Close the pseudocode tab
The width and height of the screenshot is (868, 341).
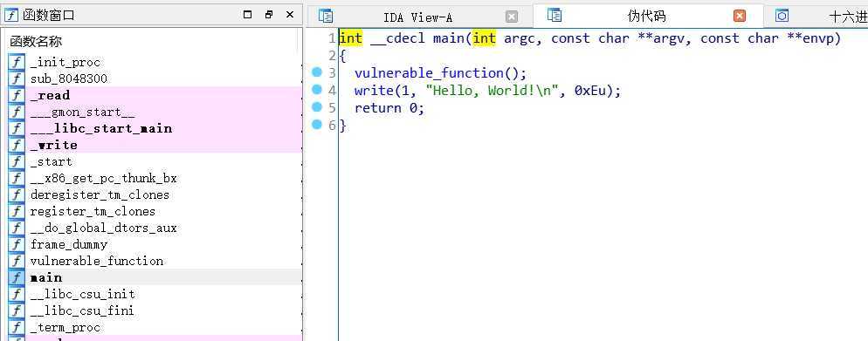(x=740, y=16)
